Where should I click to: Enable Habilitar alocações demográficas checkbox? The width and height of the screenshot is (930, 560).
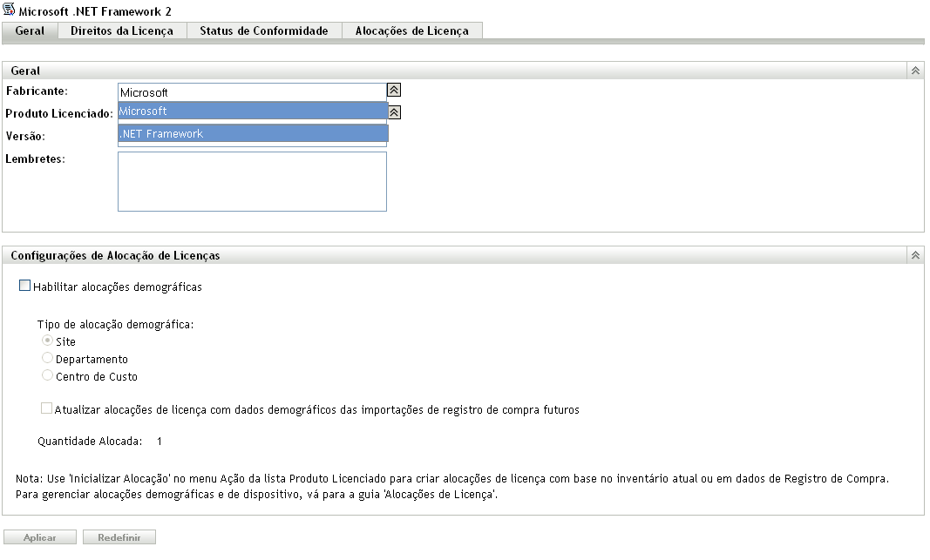(25, 286)
